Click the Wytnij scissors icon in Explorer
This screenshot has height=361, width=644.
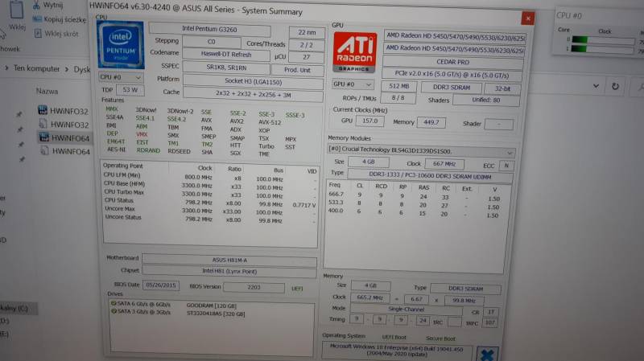[36, 6]
